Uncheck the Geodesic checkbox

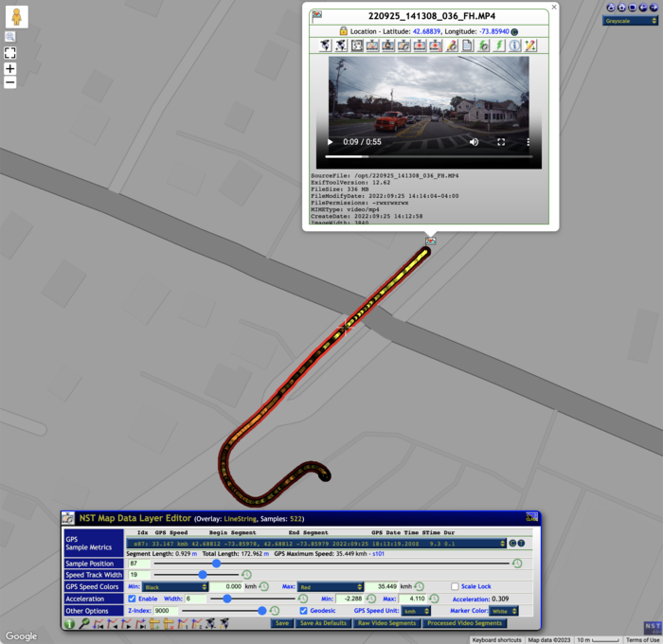[x=304, y=611]
